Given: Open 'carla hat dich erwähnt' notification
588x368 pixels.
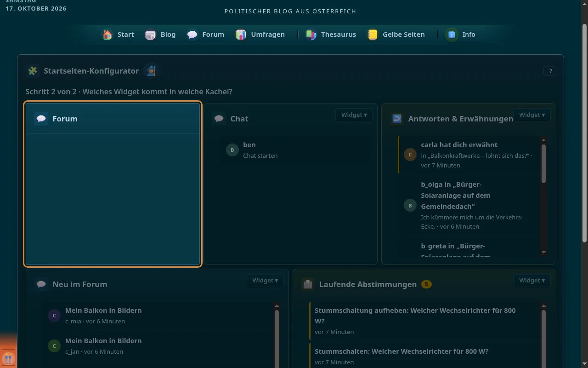Looking at the screenshot, I should click(469, 155).
